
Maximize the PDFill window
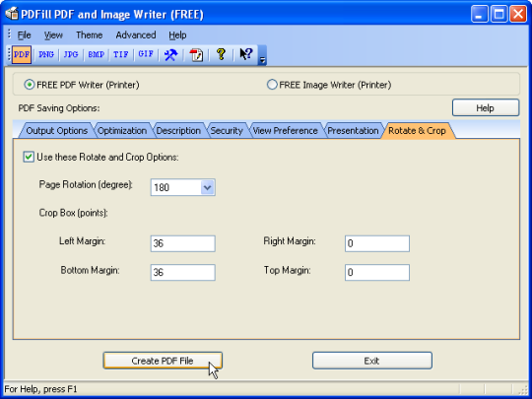(x=499, y=14)
